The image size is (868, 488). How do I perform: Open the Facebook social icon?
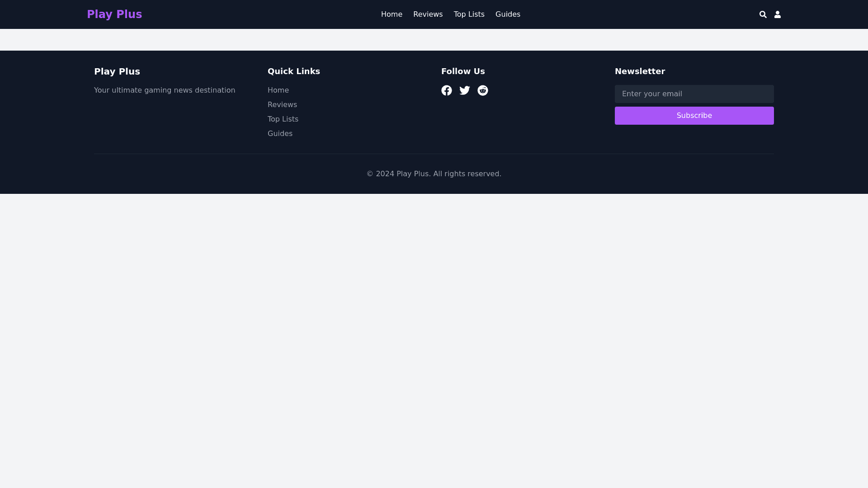(447, 90)
